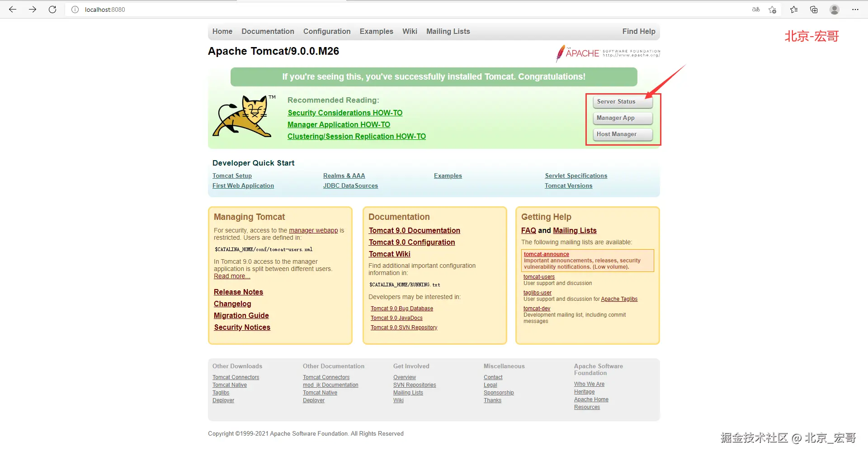Open the Sponsorship link
The height and width of the screenshot is (456, 868).
(499, 393)
